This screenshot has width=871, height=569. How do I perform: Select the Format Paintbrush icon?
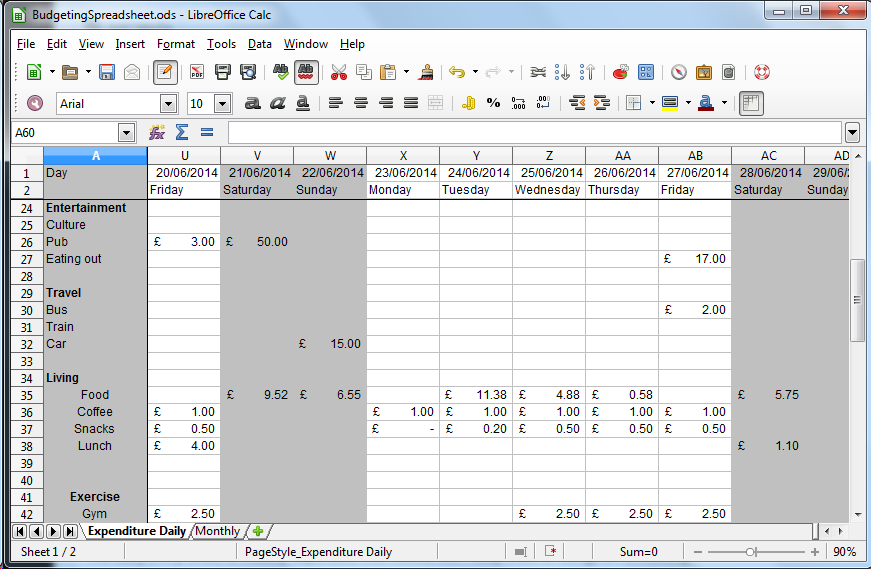(426, 72)
